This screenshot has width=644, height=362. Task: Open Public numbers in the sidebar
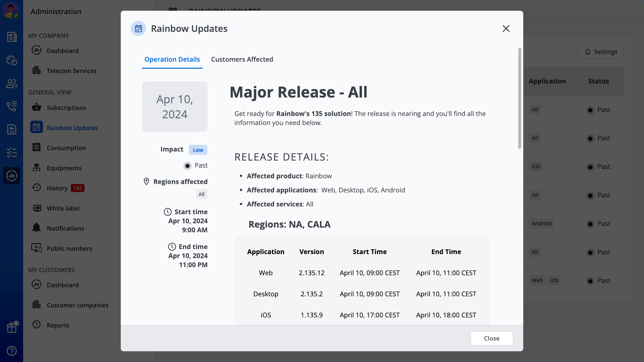(69, 248)
